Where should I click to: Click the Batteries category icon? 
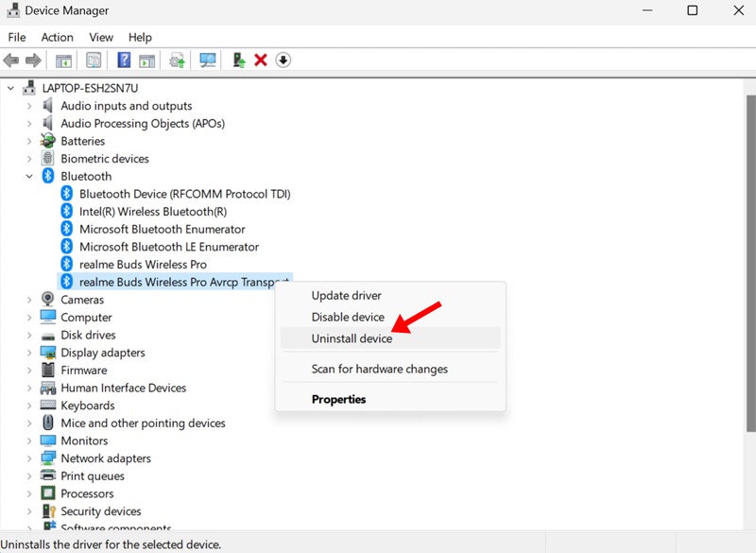coord(48,141)
